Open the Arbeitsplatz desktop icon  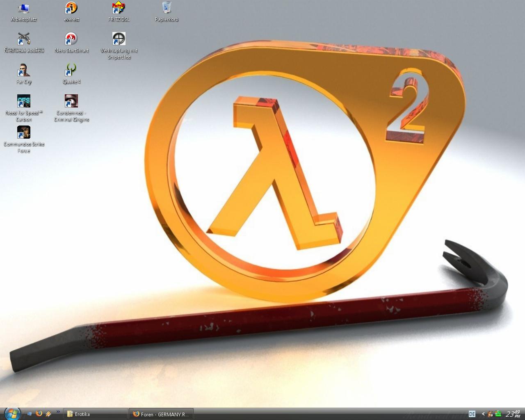[x=24, y=12]
